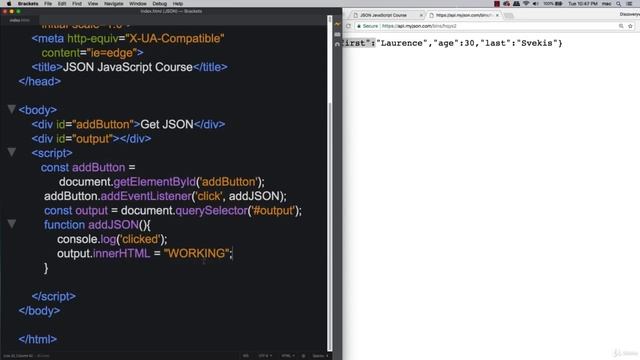Click the "WORKING" string in the code

[197, 253]
